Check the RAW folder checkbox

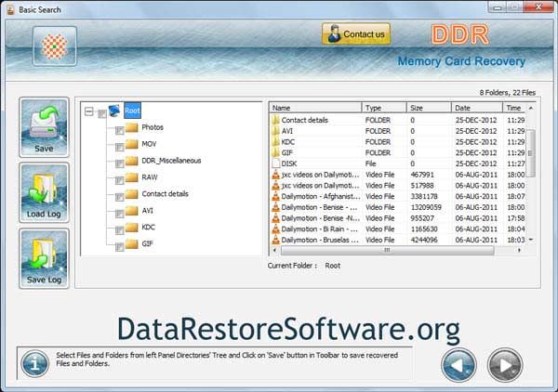(120, 180)
